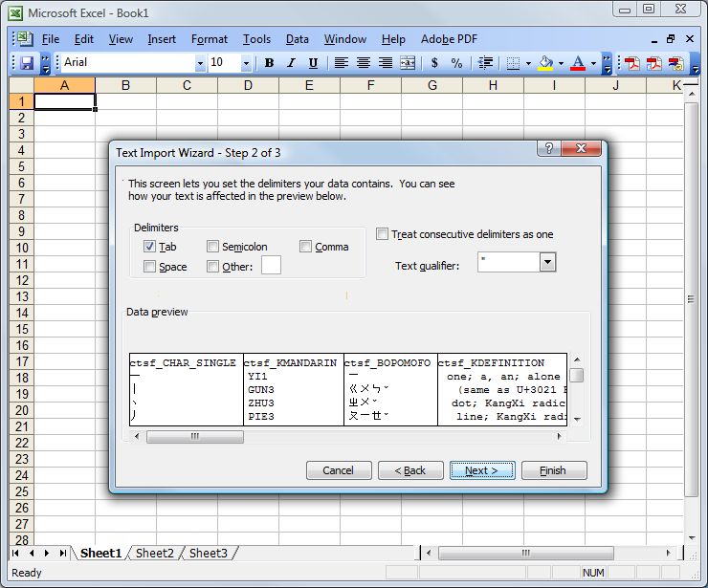The image size is (708, 588).
Task: Check the Other delimiter checkbox
Action: click(x=212, y=266)
